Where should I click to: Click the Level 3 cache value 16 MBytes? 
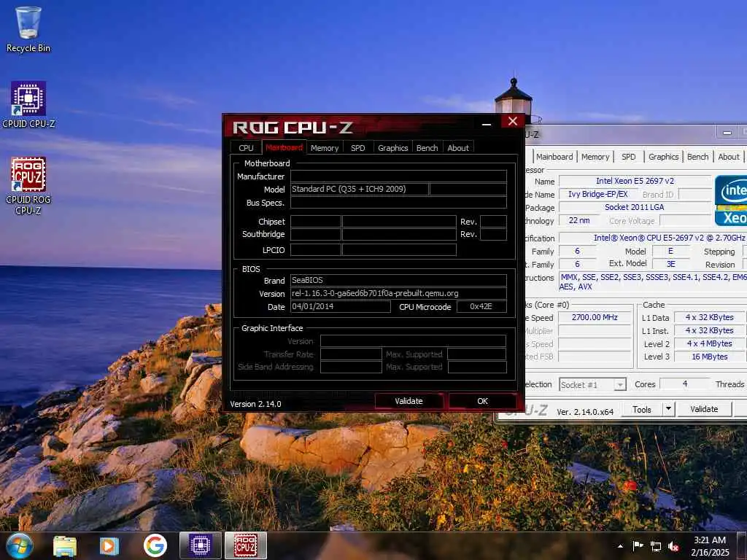click(x=709, y=357)
